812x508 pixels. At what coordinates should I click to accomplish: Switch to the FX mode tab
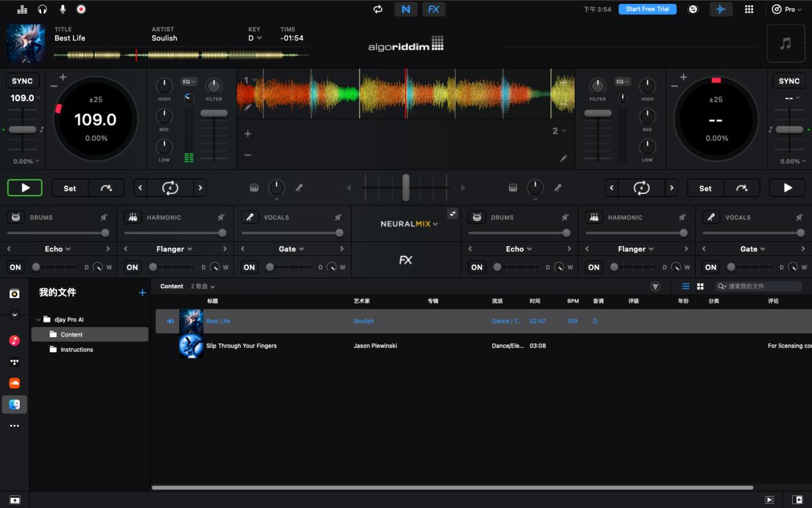(433, 9)
